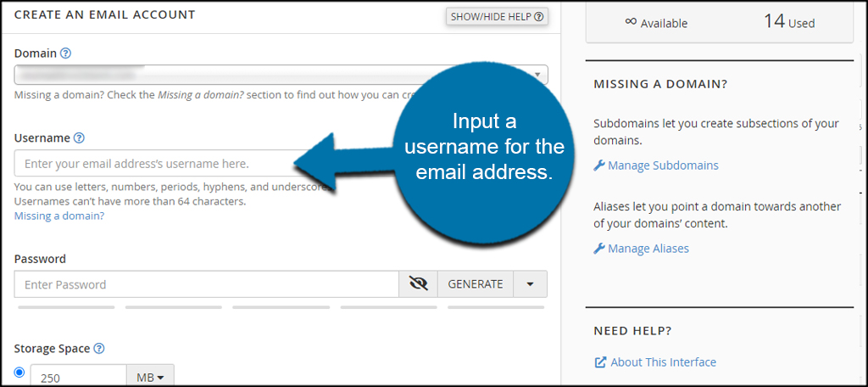Click the CREATE AN EMAIL ACCOUNT heading
868x387 pixels.
tap(104, 14)
